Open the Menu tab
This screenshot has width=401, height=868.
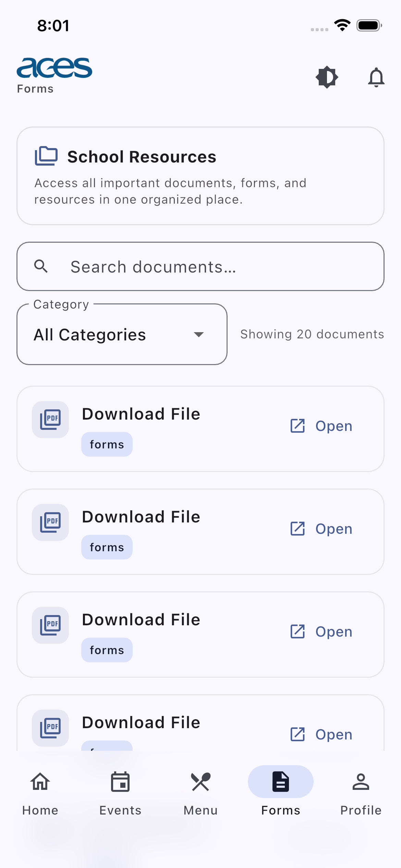200,793
